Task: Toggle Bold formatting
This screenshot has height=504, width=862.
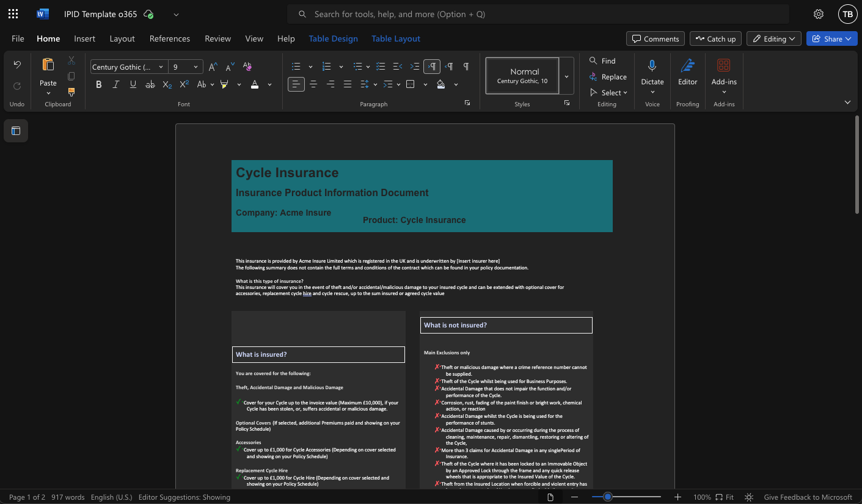Action: coord(98,84)
